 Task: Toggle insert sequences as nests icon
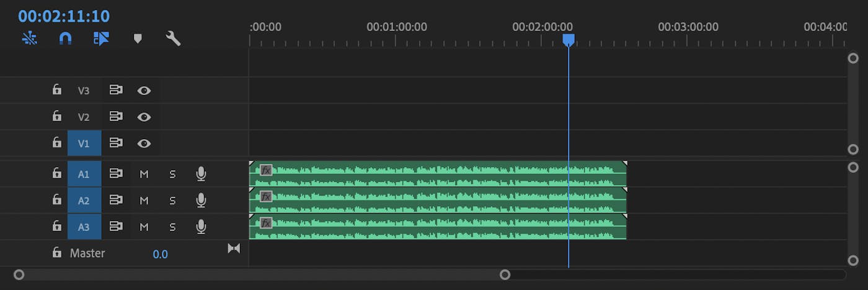point(29,39)
